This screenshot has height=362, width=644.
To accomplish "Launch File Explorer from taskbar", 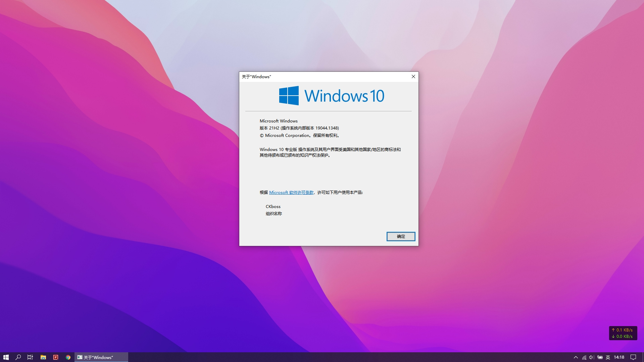I will (x=43, y=357).
